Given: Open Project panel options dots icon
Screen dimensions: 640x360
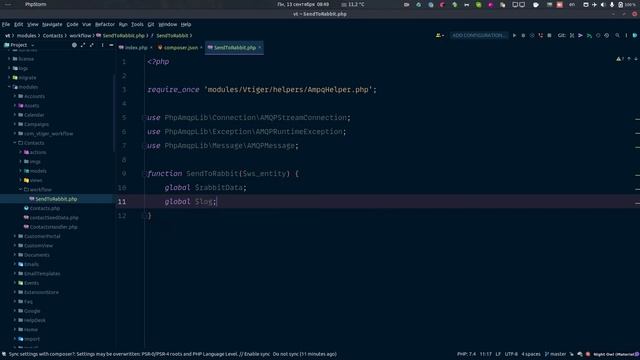Looking at the screenshot, I should (x=102, y=45).
